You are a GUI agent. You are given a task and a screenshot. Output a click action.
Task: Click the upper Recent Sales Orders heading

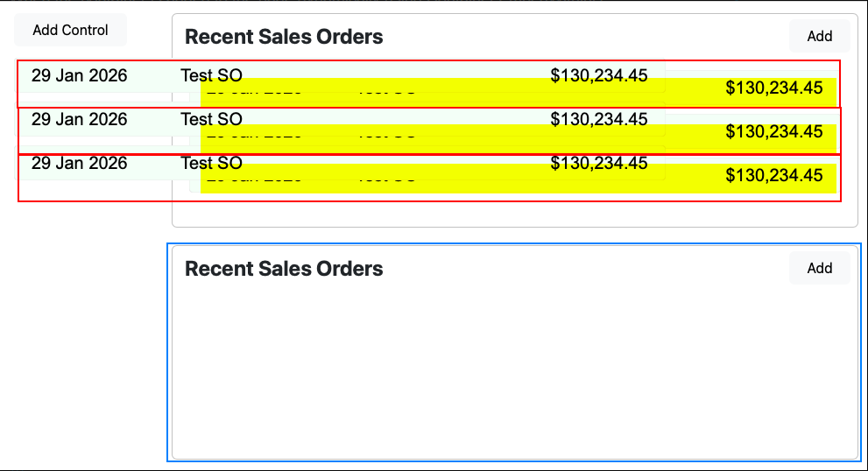tap(284, 37)
